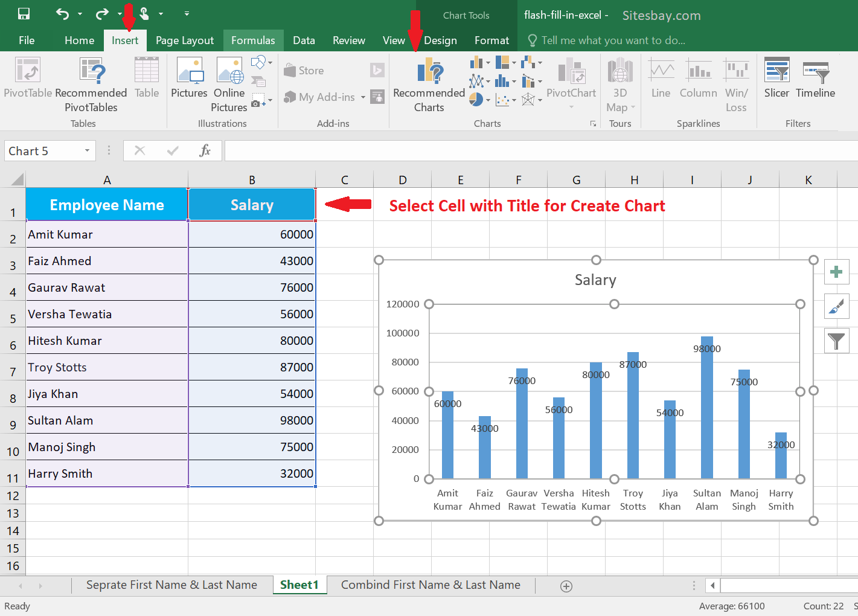Image resolution: width=858 pixels, height=616 pixels.
Task: Click the Chart Elements plus button
Action: click(836, 272)
